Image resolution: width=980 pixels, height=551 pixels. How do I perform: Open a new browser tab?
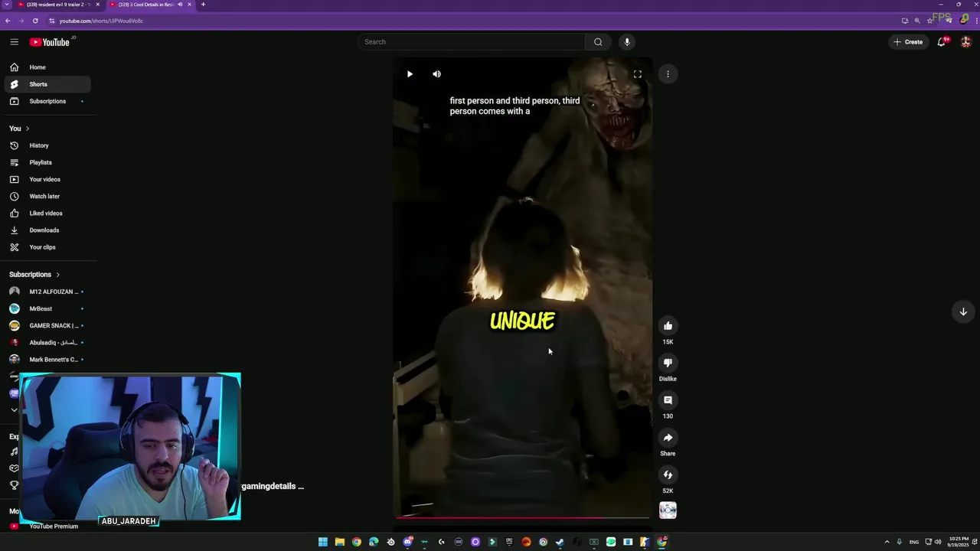[203, 5]
